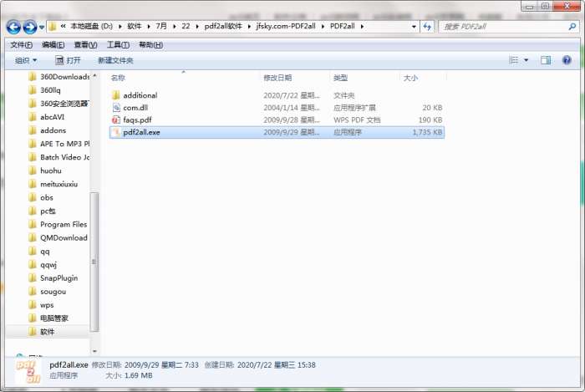Click the search magnifier icon
The width and height of the screenshot is (585, 392).
(572, 27)
